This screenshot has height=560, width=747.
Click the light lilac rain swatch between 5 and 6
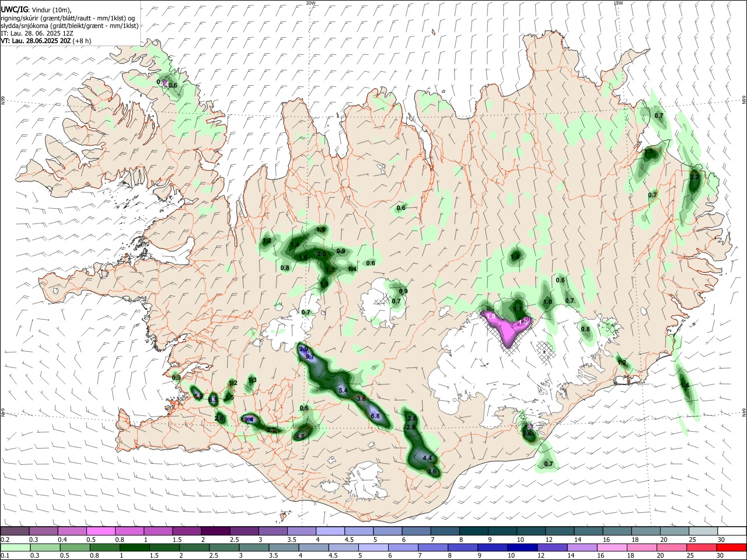372,547
